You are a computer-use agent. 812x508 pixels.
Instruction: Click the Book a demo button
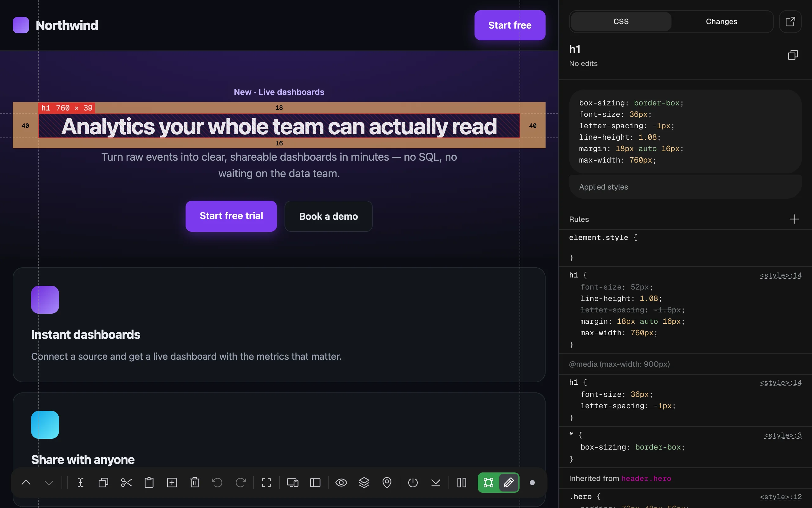329,216
